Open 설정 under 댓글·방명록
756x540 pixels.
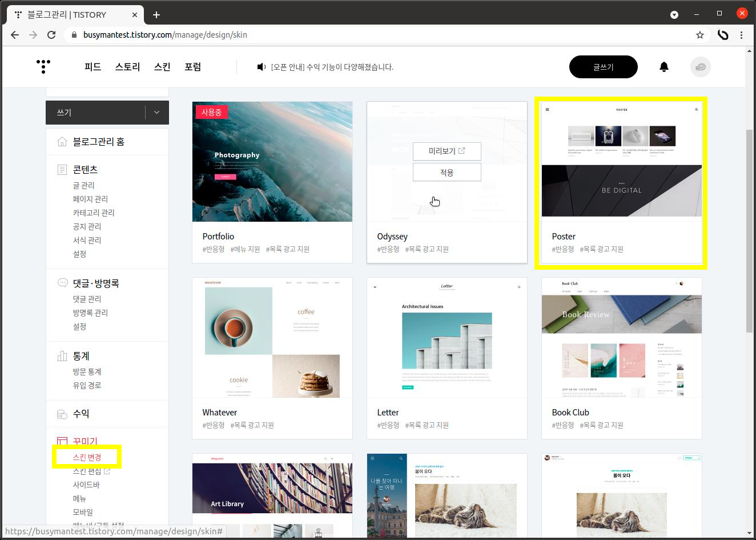[79, 326]
